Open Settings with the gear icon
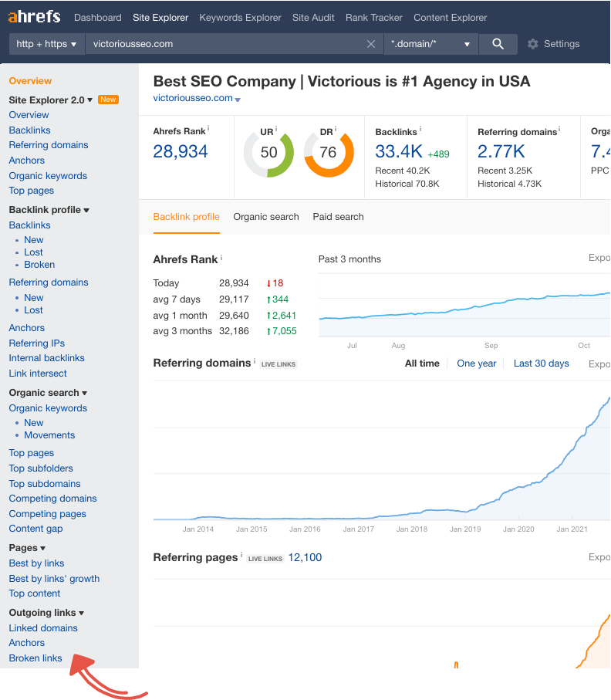 tap(533, 44)
